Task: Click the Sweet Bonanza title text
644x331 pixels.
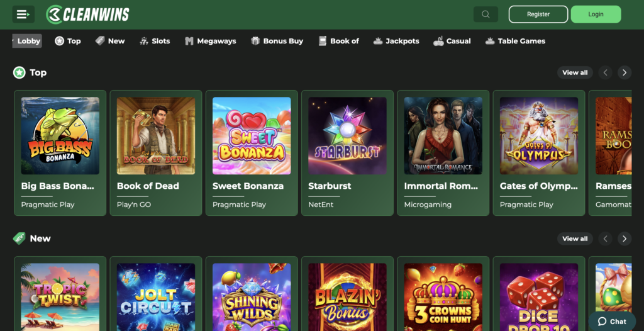Action: coord(248,186)
